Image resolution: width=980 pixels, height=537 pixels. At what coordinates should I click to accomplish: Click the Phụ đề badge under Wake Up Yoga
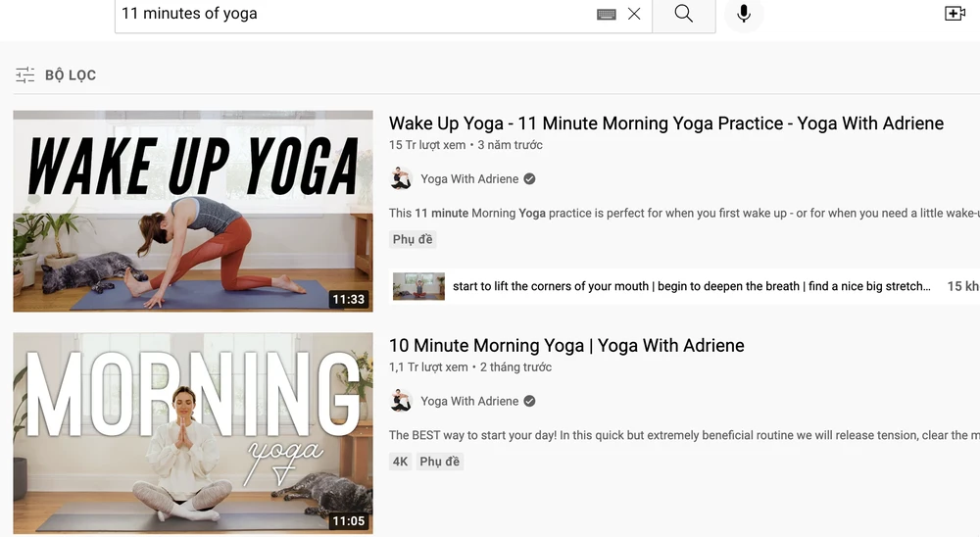coord(413,239)
